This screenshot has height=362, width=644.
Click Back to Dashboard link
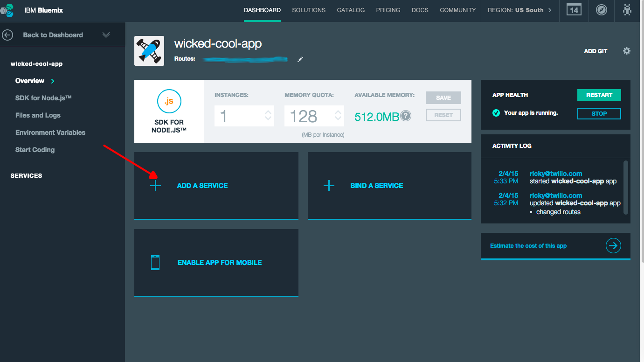pos(53,35)
